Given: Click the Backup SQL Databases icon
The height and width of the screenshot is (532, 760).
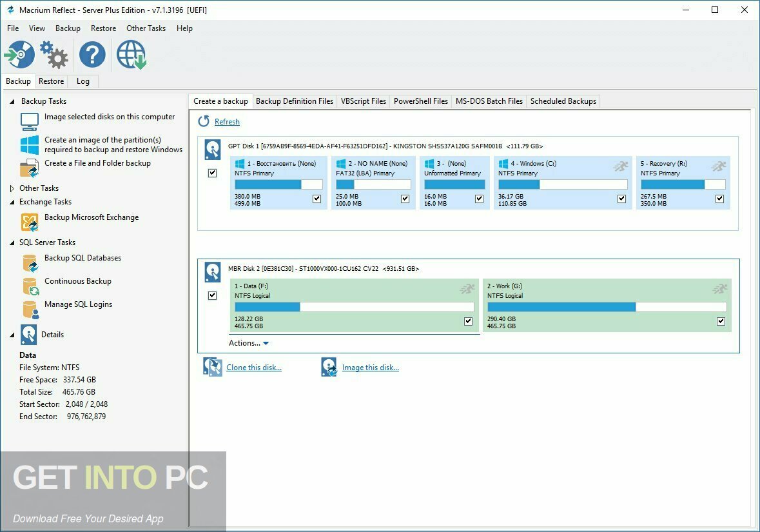Looking at the screenshot, I should [x=30, y=263].
